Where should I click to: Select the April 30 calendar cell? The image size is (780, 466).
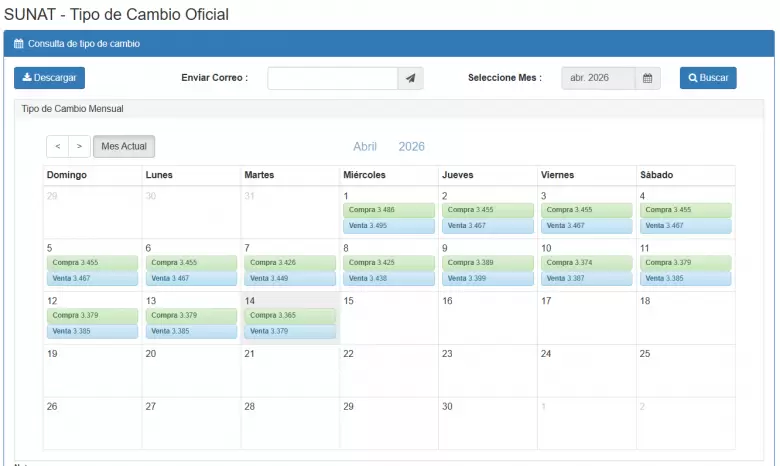(488, 422)
